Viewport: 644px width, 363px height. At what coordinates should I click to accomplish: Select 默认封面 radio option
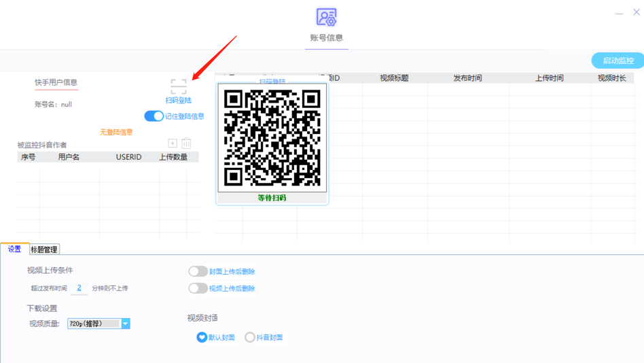coord(202,337)
